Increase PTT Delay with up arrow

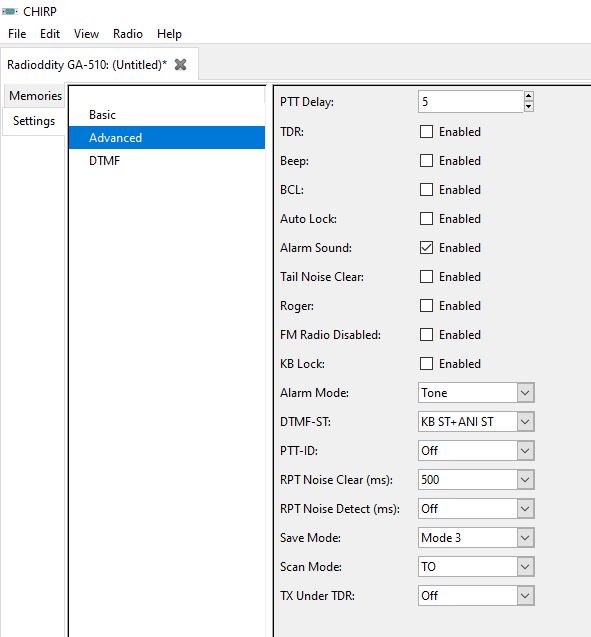click(x=528, y=96)
